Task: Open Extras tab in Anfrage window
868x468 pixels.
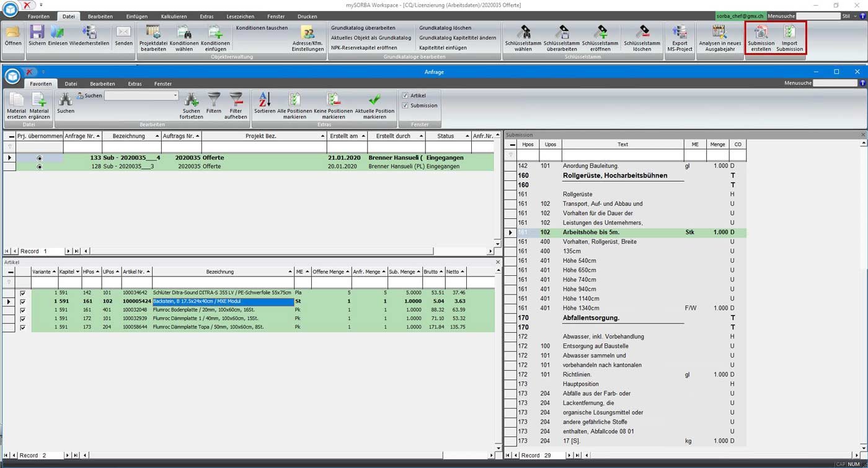Action: click(135, 84)
